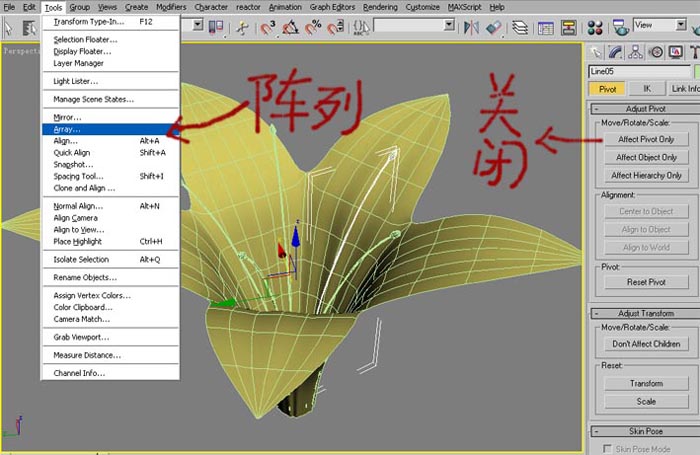This screenshot has width=700, height=455.
Task: Toggle Affect Pivot Only
Action: point(646,139)
